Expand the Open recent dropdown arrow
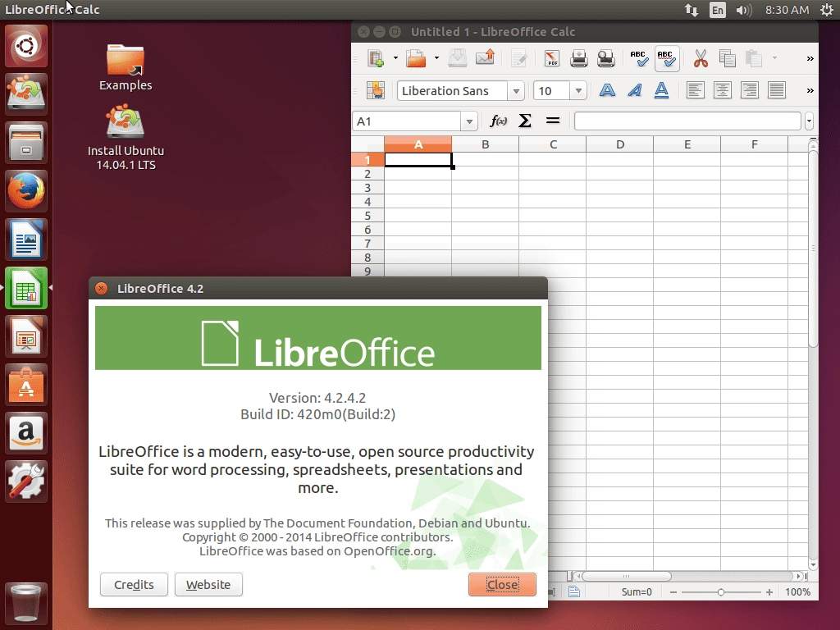Screen dimensions: 840x630 436,58
